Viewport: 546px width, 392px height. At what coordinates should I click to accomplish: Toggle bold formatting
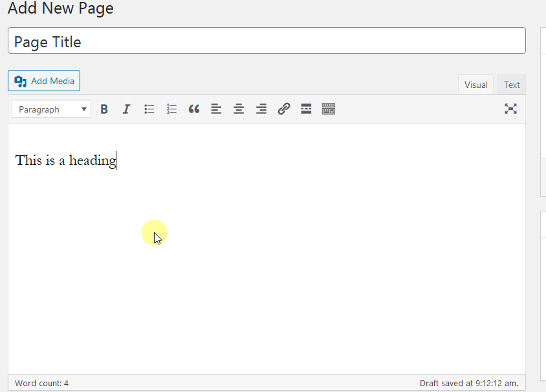[x=104, y=109]
